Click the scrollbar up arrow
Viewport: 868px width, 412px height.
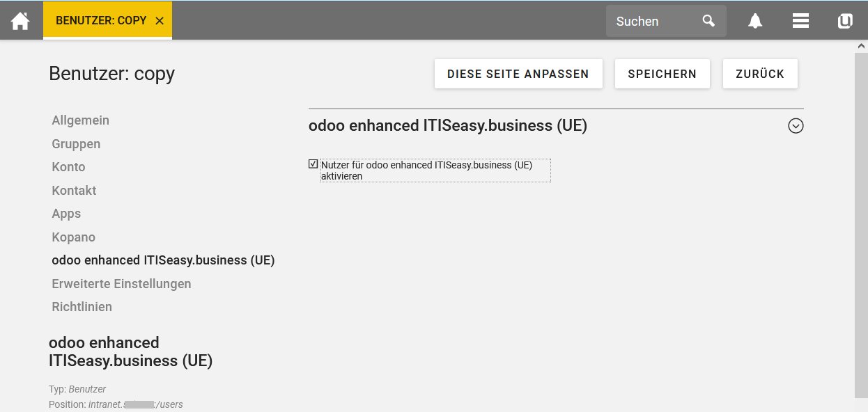(861, 46)
